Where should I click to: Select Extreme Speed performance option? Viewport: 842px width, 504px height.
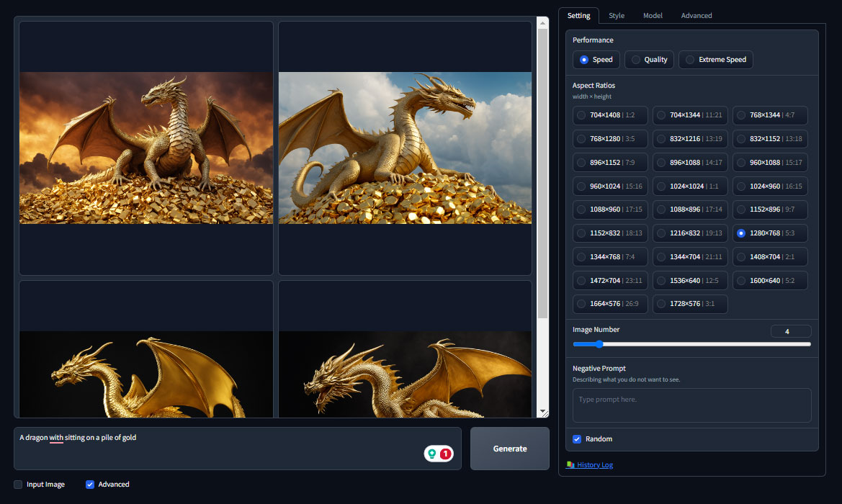(716, 60)
